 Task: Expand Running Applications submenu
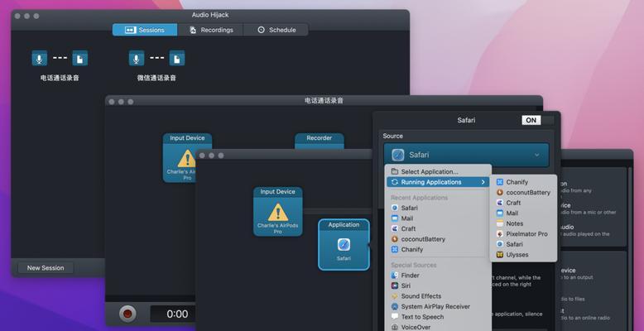pos(438,182)
